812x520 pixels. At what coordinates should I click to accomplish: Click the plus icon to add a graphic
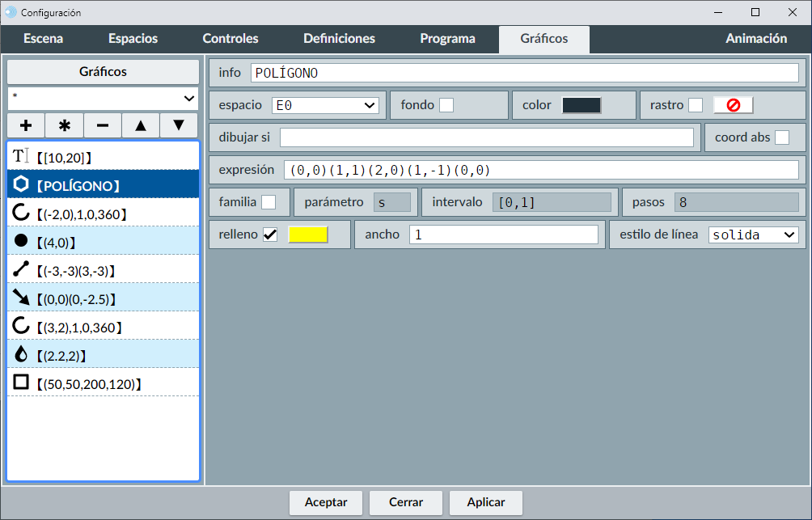26,125
